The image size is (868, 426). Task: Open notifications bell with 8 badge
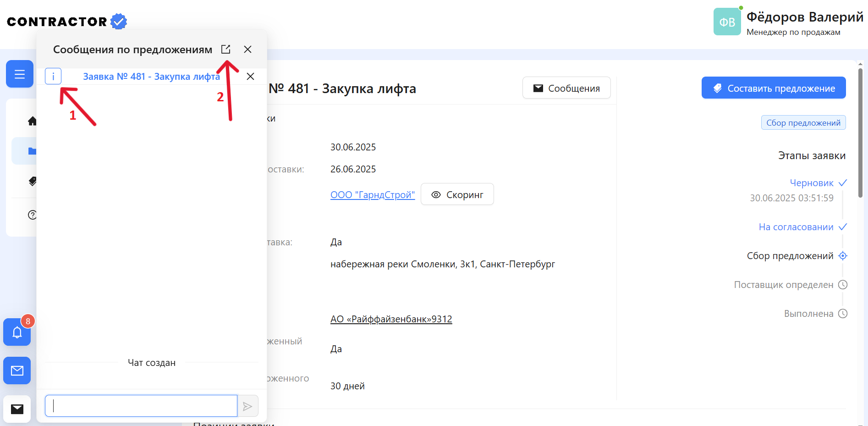coord(17,332)
